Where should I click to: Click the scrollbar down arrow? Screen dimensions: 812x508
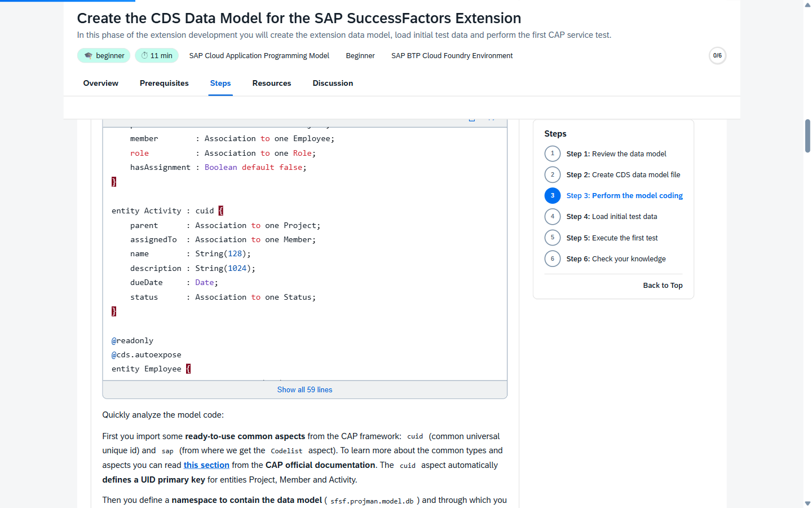pos(807,503)
